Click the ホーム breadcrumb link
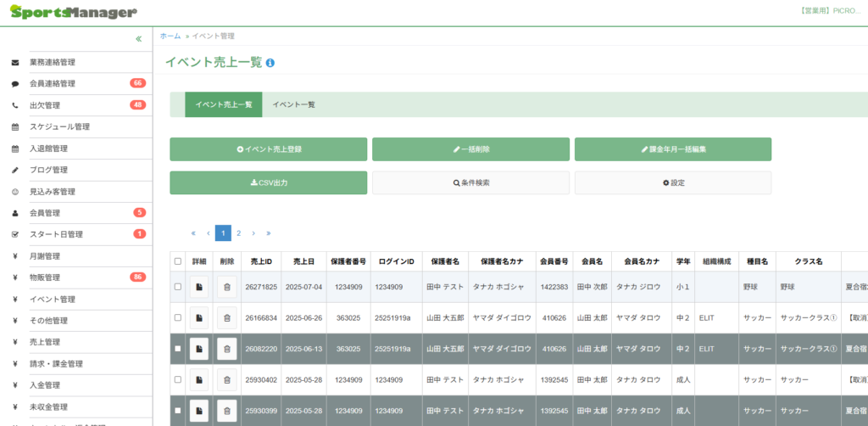Viewport: 868px width, 426px height. [x=170, y=36]
